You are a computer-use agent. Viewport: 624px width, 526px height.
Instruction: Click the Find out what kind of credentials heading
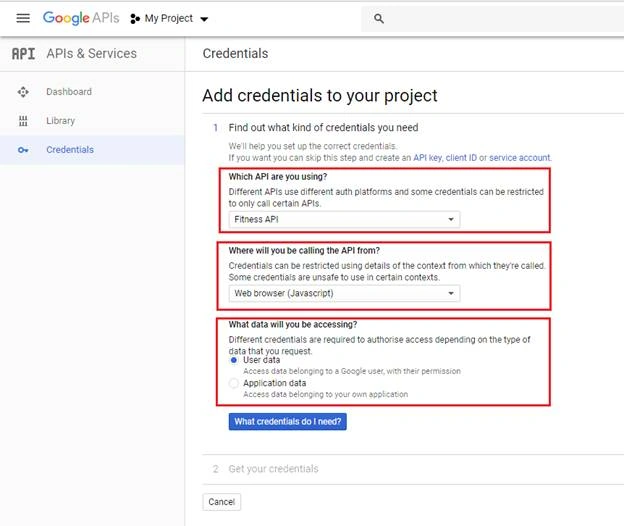[323, 128]
